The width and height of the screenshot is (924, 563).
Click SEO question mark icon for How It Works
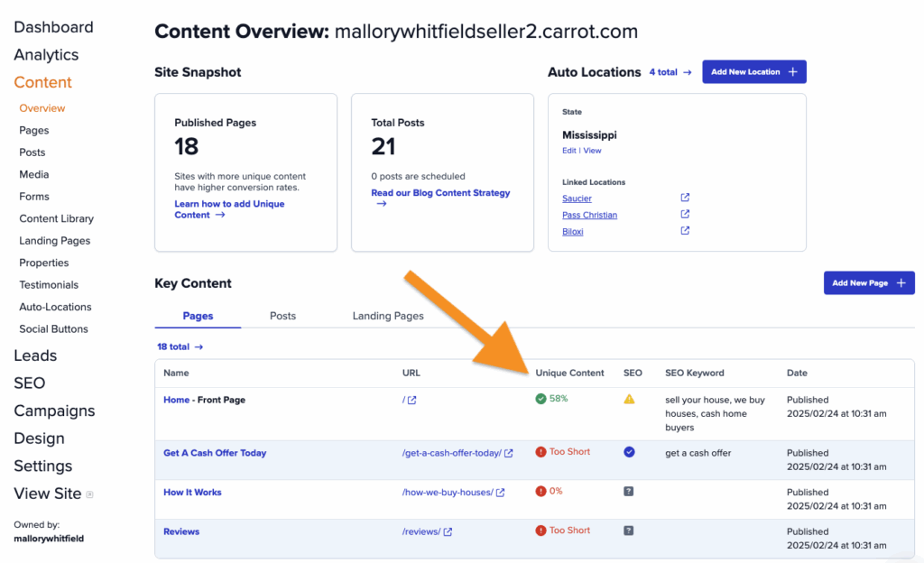point(629,491)
